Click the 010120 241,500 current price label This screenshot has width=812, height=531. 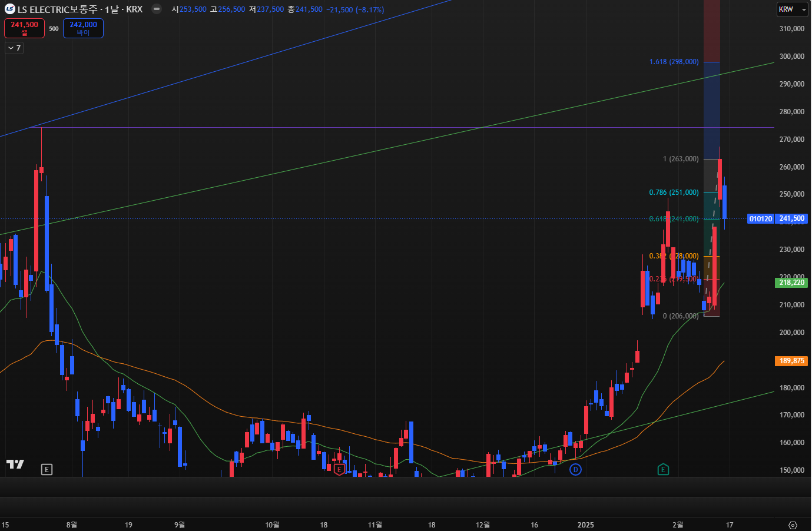pos(777,218)
